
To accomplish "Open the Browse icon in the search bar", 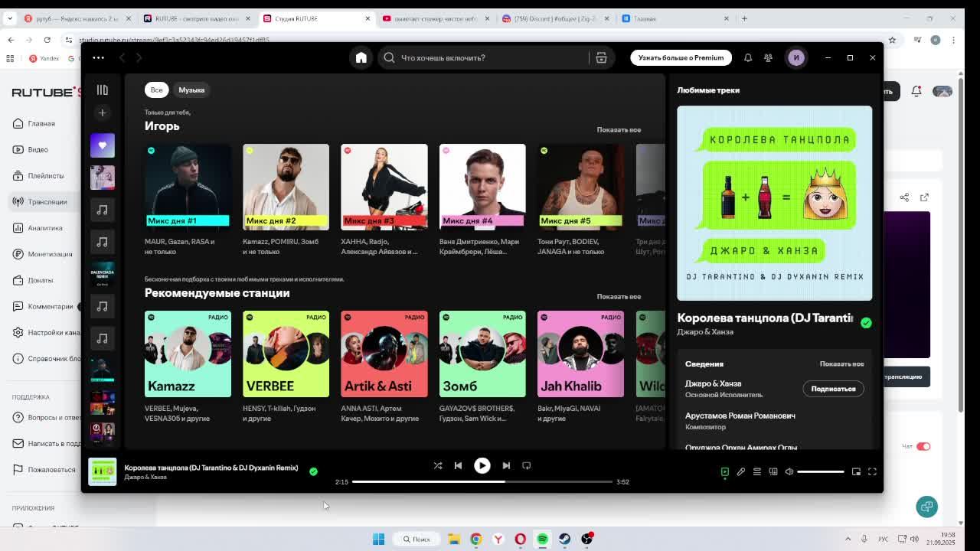I will (x=601, y=57).
